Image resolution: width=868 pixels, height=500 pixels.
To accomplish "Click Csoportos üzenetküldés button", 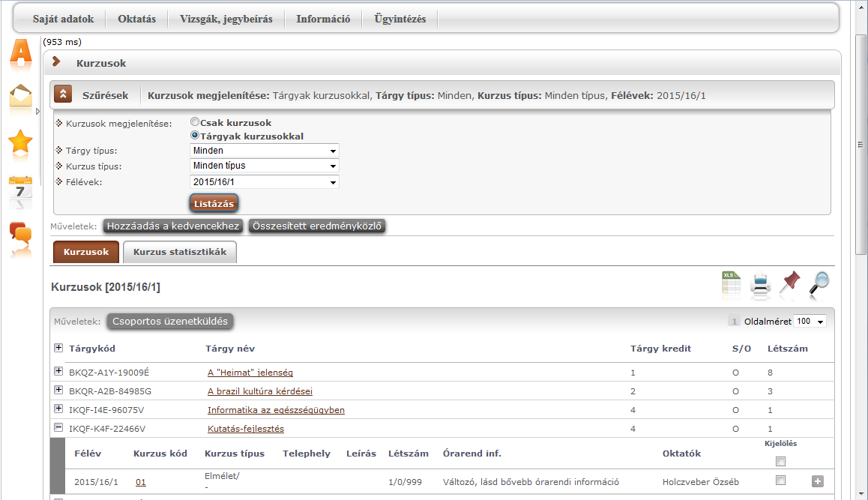I will [170, 321].
